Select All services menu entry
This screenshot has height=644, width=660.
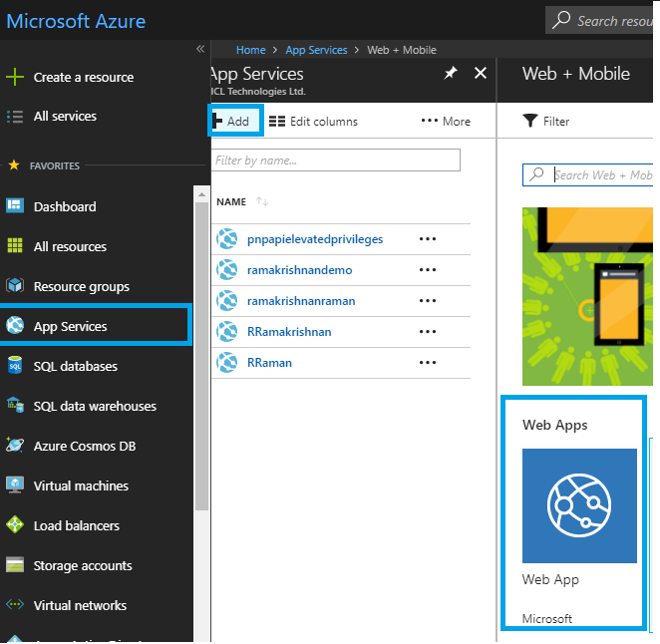65,117
